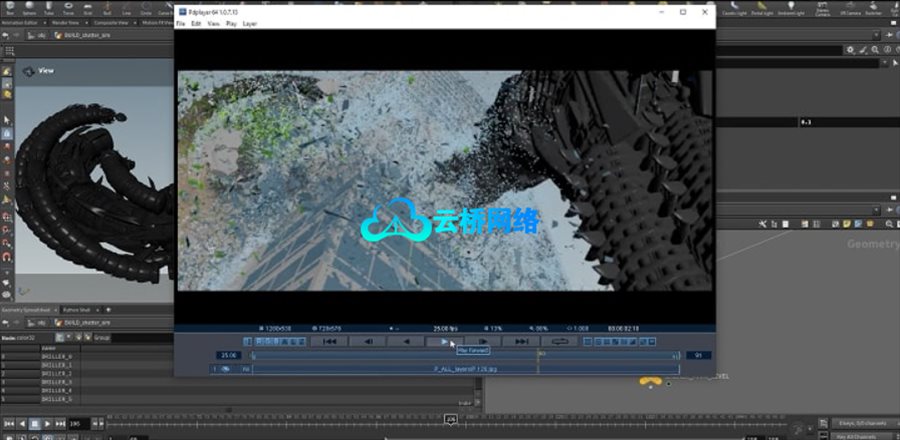Toggle visibility eye of layer 1
The height and width of the screenshot is (440, 900).
tap(226, 369)
